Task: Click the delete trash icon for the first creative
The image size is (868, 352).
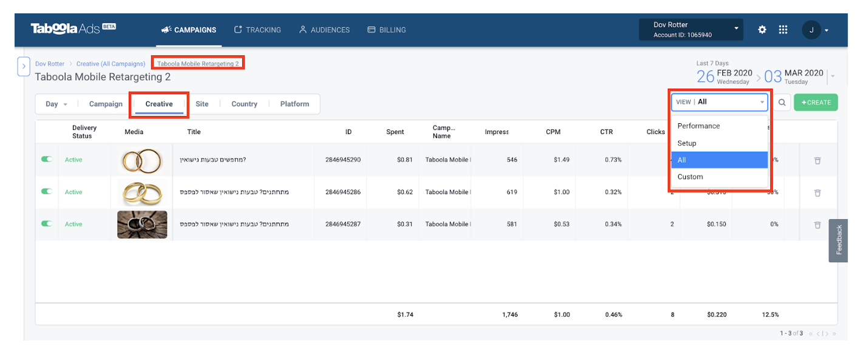Action: 818,160
